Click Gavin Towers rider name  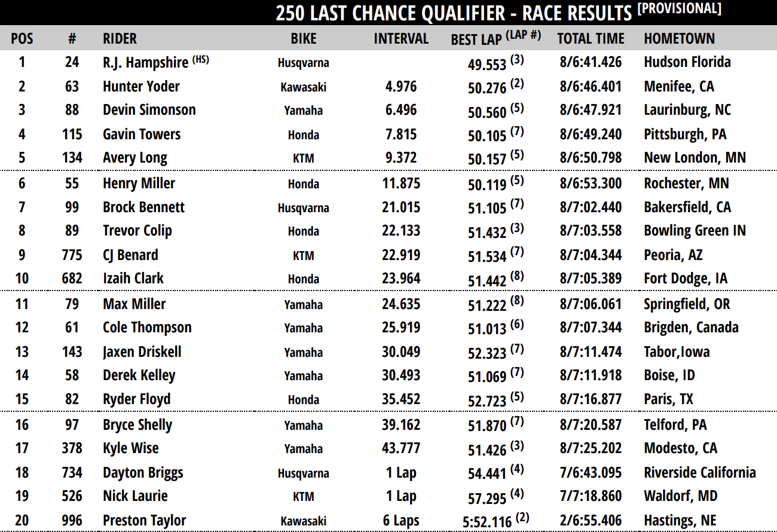click(x=142, y=134)
